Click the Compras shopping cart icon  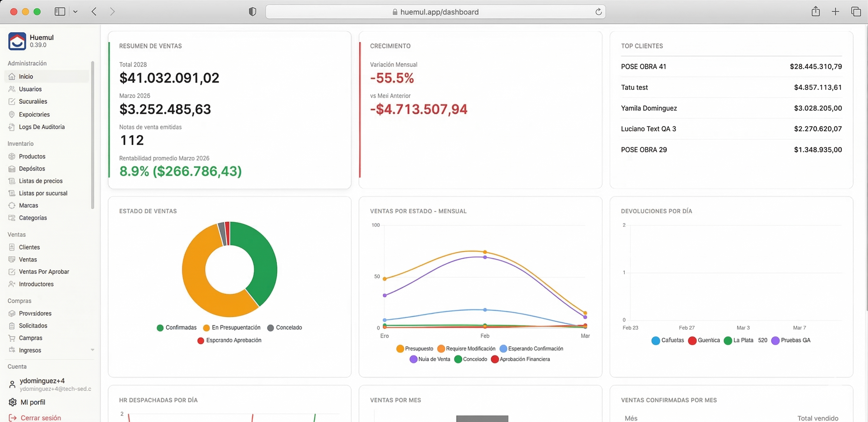click(12, 338)
